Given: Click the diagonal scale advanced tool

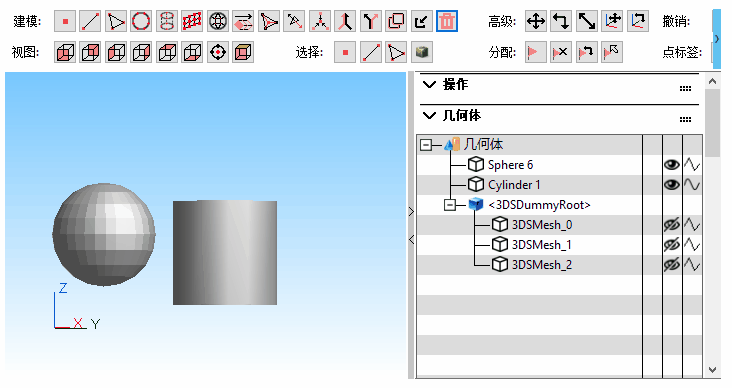Looking at the screenshot, I should 587,21.
